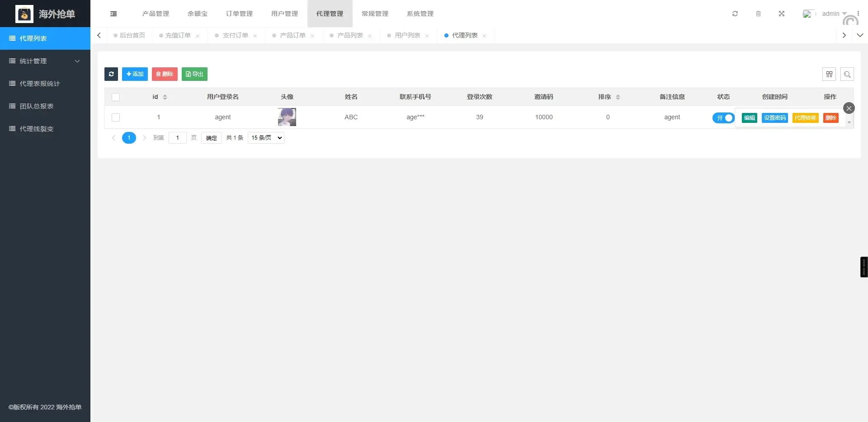868x422 pixels.
Task: Switch to the 产品订单 tab
Action: click(x=292, y=35)
